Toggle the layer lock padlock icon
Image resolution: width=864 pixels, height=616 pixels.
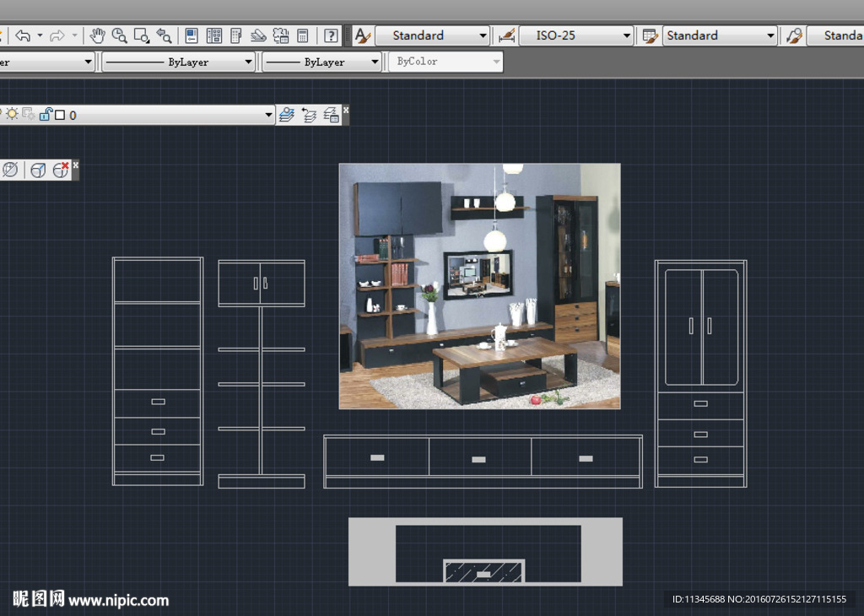(46, 115)
